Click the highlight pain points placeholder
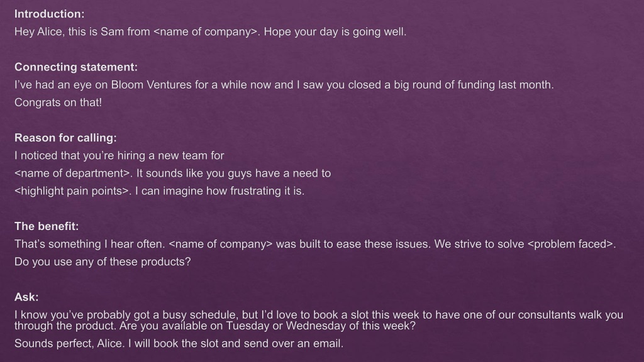 [x=72, y=191]
